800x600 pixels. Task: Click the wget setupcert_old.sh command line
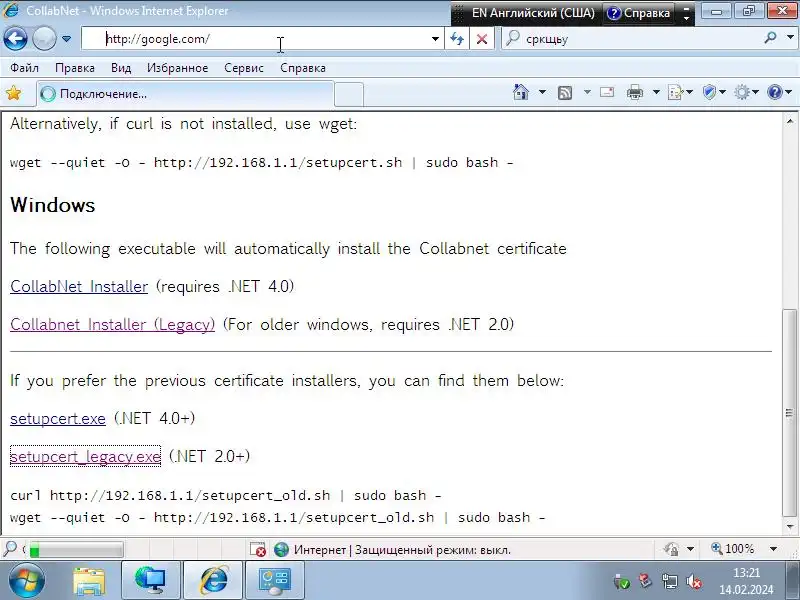(278, 517)
